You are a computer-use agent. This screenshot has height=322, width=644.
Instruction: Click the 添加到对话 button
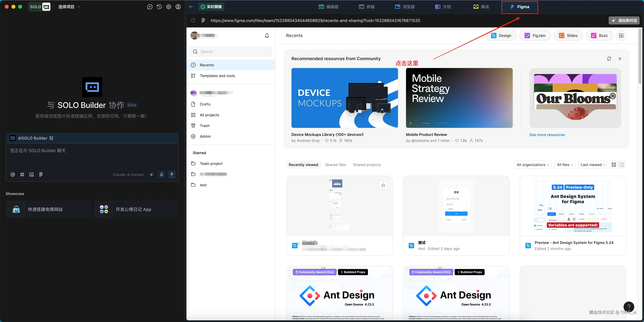(x=624, y=20)
